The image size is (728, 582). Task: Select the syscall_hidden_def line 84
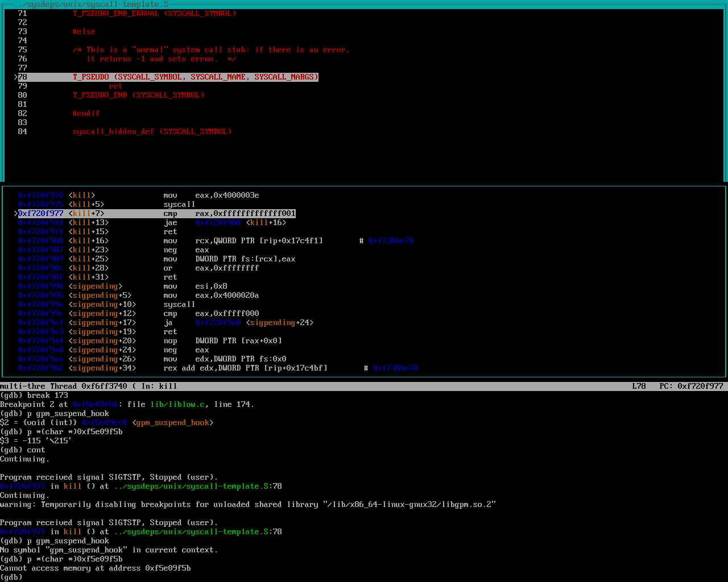(x=152, y=131)
